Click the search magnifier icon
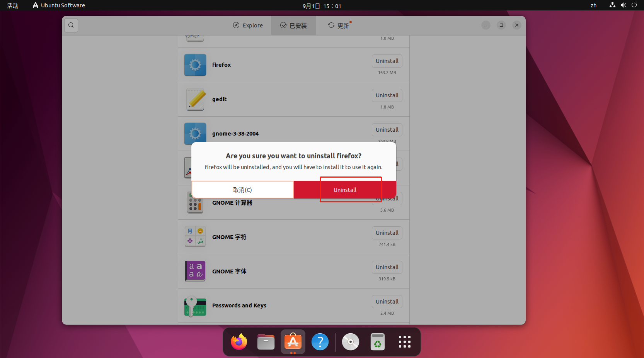Image resolution: width=644 pixels, height=358 pixels. [71, 25]
